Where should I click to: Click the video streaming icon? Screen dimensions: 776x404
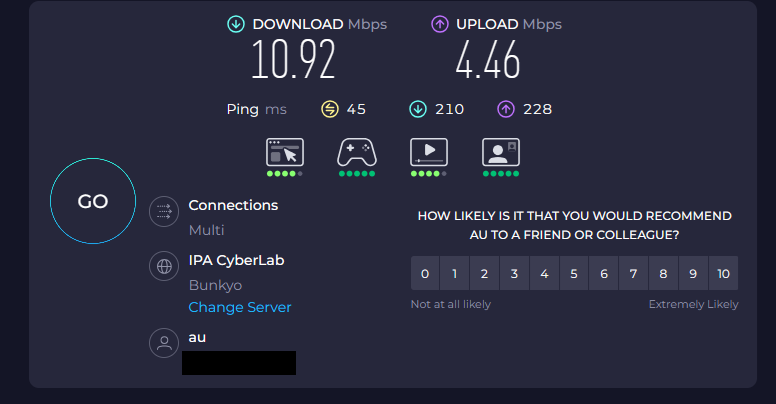[429, 153]
